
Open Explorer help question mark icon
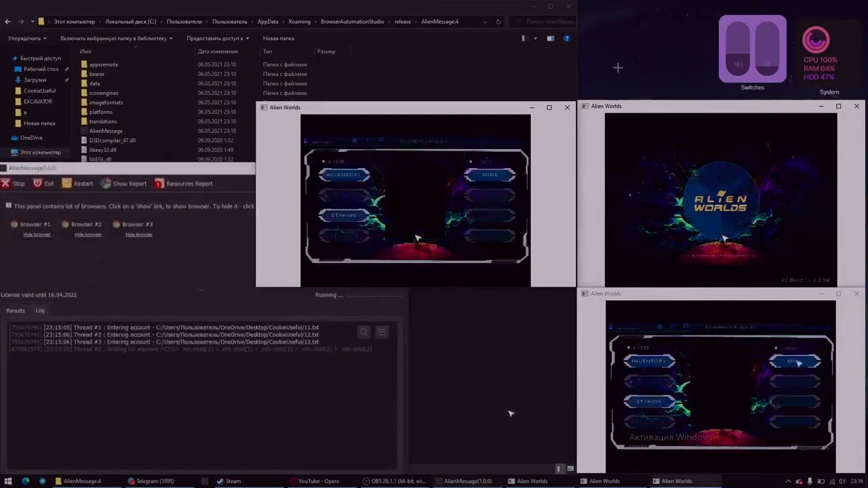pyautogui.click(x=567, y=39)
